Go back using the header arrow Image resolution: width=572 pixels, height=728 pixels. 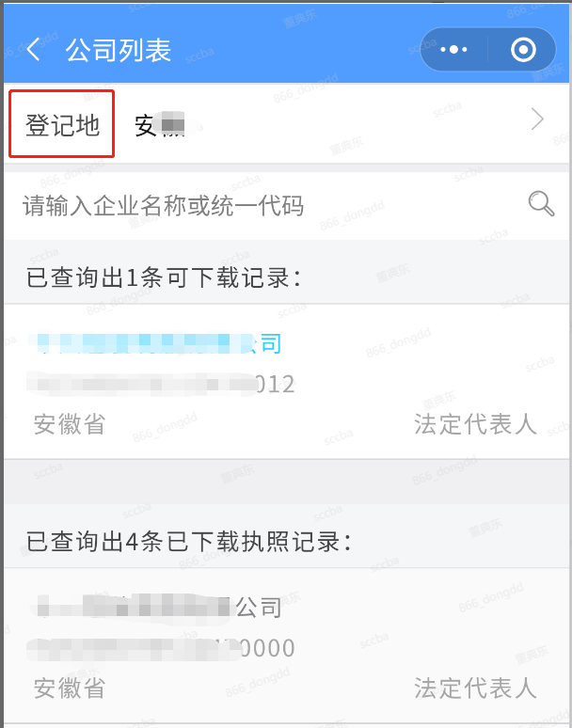click(x=34, y=50)
